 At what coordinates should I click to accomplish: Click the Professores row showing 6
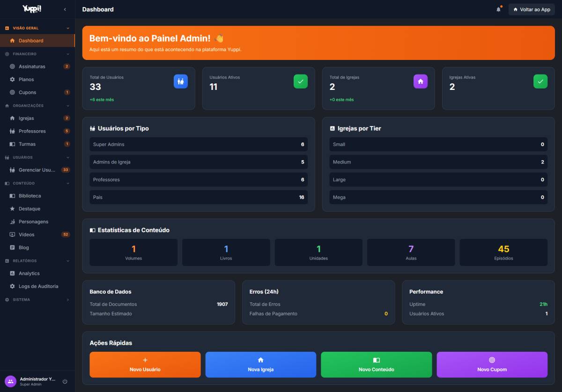coord(199,179)
